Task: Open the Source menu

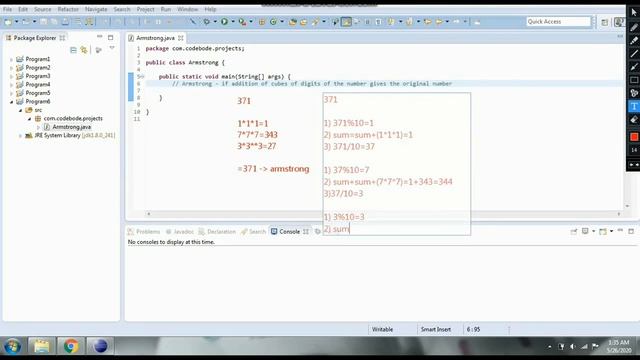Action: pos(42,9)
